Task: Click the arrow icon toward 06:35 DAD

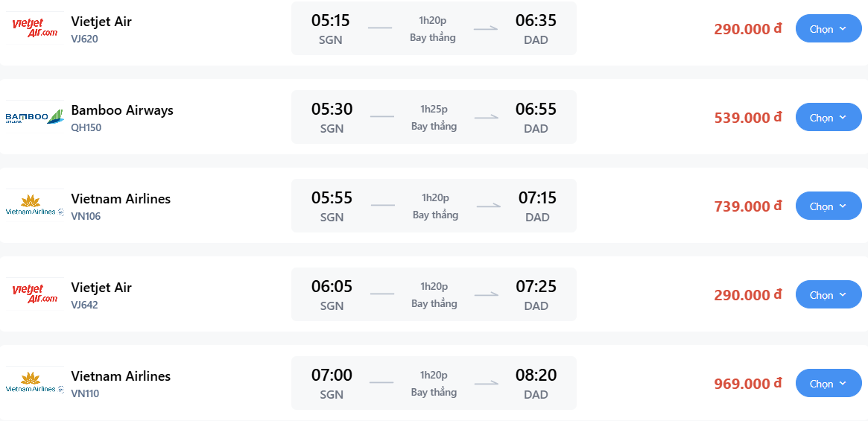Action: [x=486, y=28]
